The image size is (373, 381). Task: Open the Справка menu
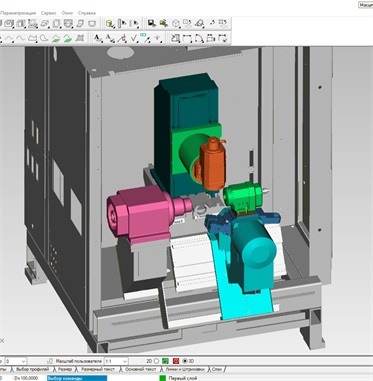click(x=87, y=13)
